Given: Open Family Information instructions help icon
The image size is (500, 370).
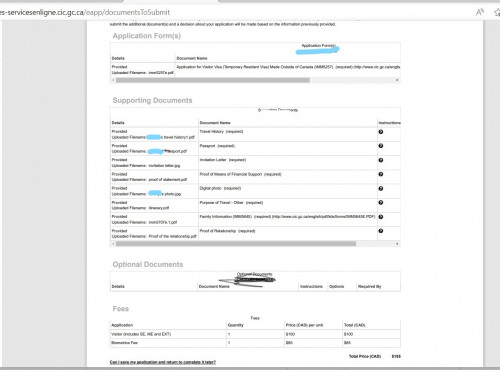Looking at the screenshot, I should 381,217.
